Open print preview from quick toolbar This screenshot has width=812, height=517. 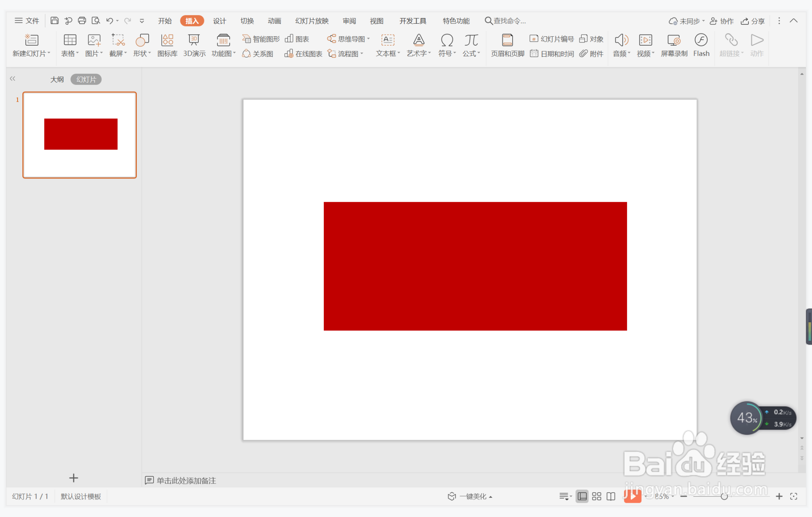tap(96, 21)
